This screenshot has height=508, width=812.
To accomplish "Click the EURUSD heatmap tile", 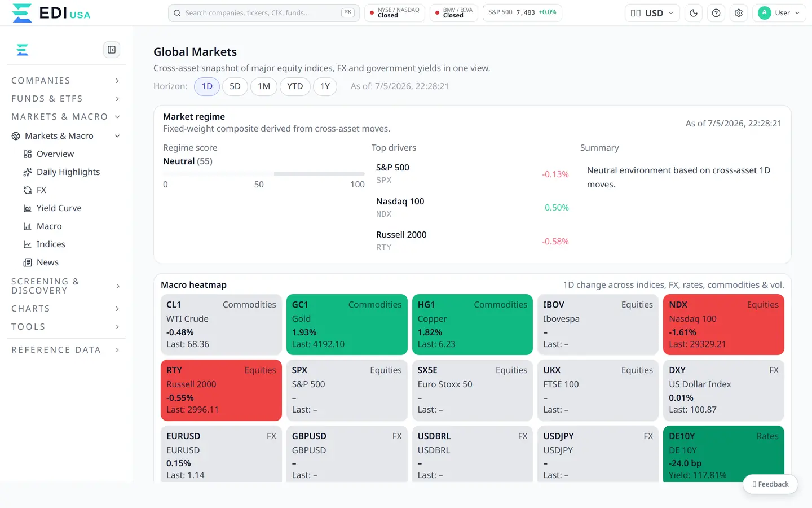I will point(221,454).
